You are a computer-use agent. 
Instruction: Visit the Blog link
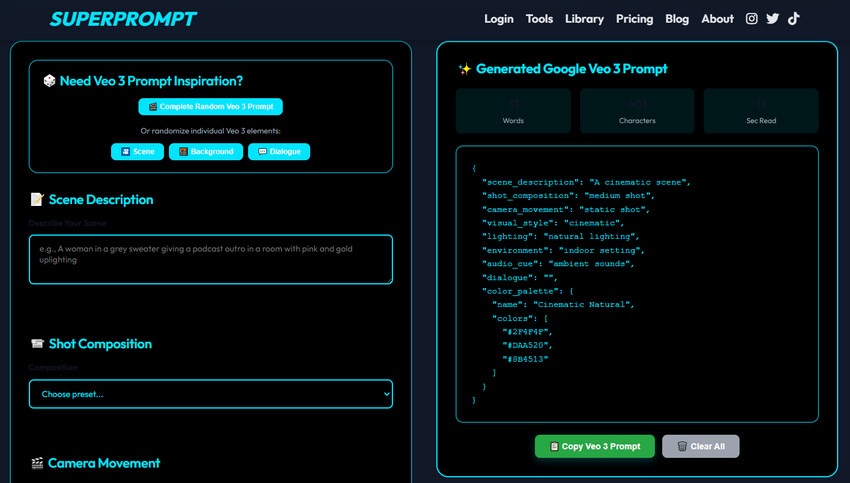click(677, 19)
